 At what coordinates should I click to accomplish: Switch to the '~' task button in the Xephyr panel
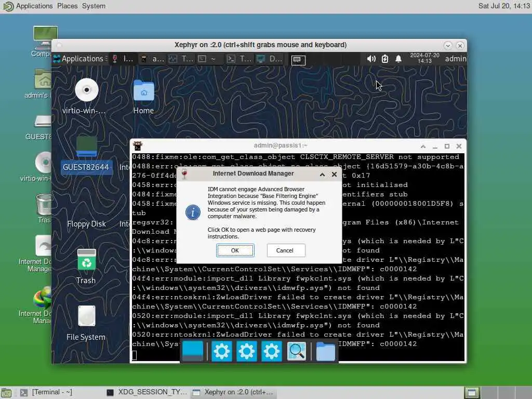(x=209, y=59)
